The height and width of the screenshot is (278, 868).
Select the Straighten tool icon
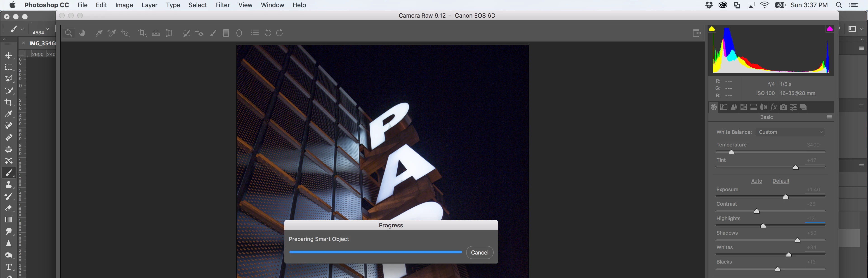pos(156,33)
